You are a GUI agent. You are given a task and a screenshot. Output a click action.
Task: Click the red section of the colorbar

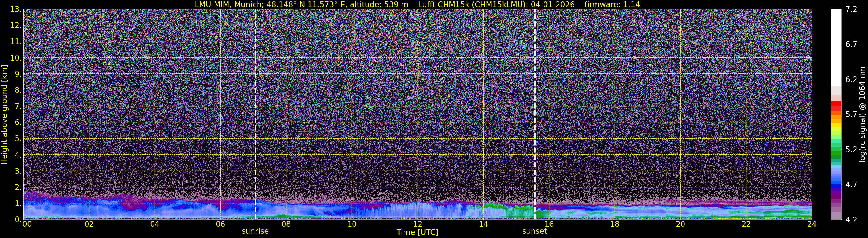[x=836, y=106]
